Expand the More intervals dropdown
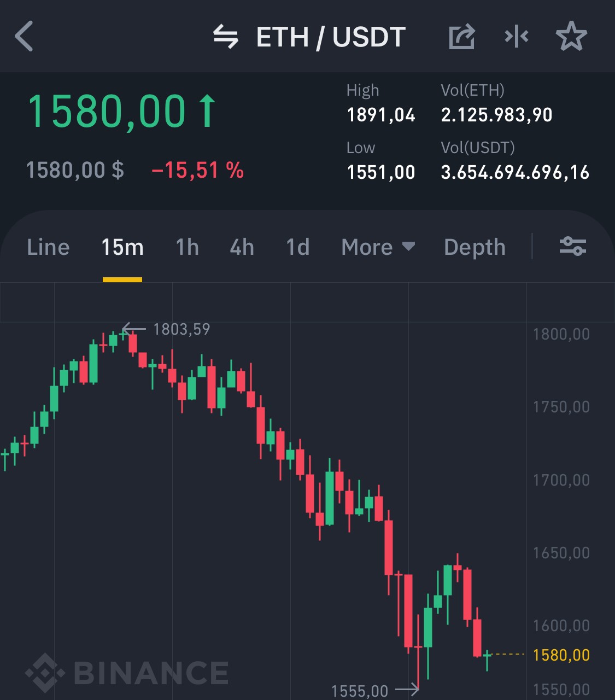This screenshot has height=700, width=615. [378, 247]
